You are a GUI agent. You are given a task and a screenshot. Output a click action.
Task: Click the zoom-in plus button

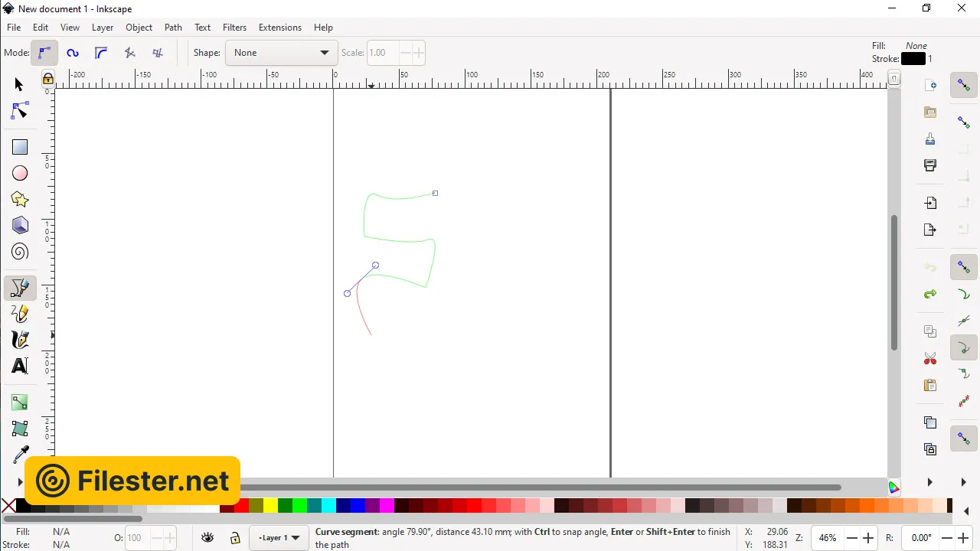[x=869, y=538]
